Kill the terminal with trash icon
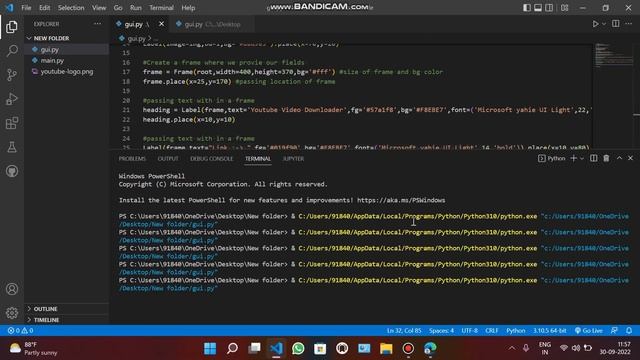 606,158
